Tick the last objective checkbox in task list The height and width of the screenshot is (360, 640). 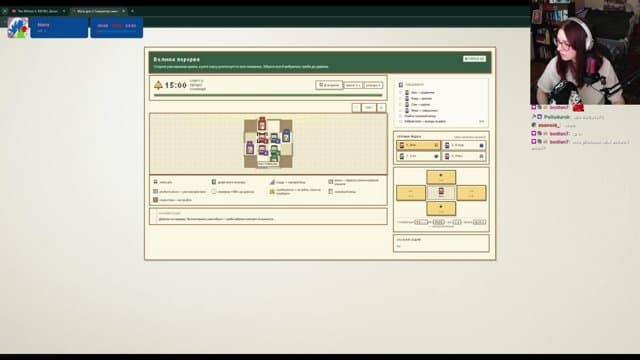pos(400,121)
